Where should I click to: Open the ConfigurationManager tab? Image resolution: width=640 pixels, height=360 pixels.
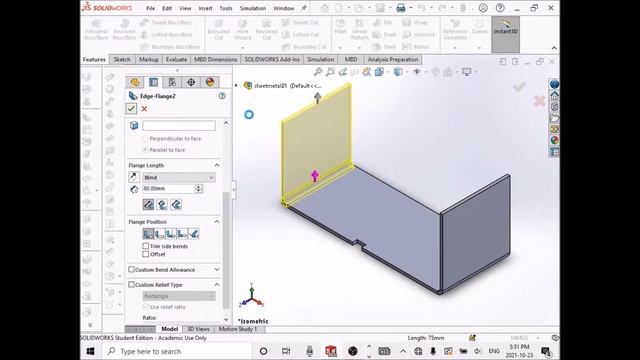[x=172, y=82]
